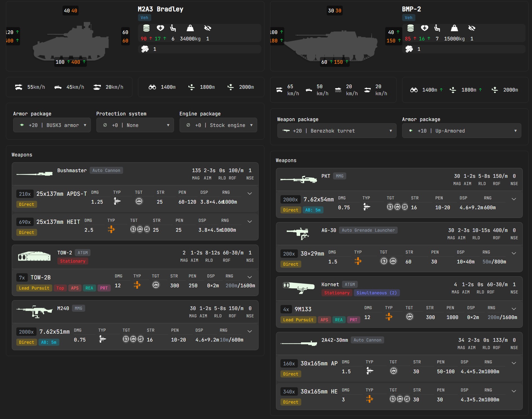Click the Bradley stealth crossed-eye icon
Viewport: 532px width, 419px height.
207,28
